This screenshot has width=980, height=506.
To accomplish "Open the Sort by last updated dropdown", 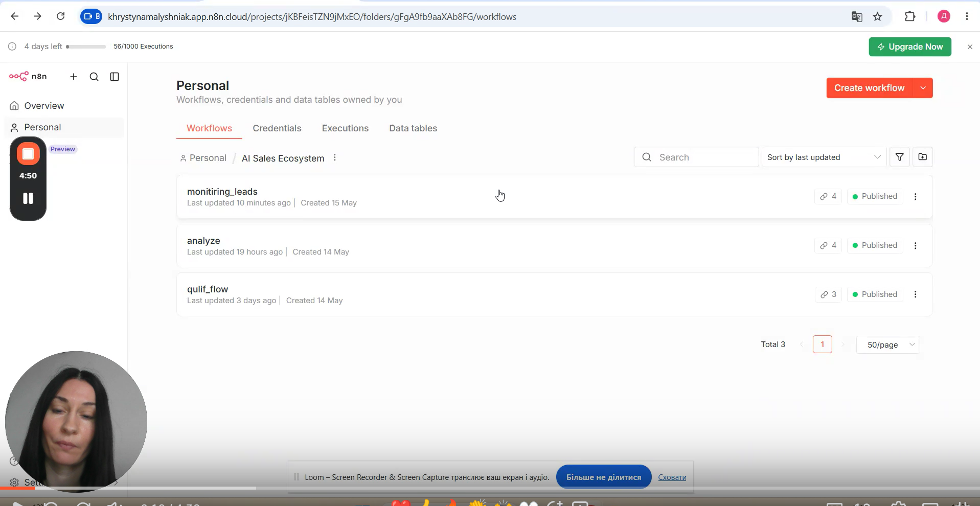I will click(824, 157).
